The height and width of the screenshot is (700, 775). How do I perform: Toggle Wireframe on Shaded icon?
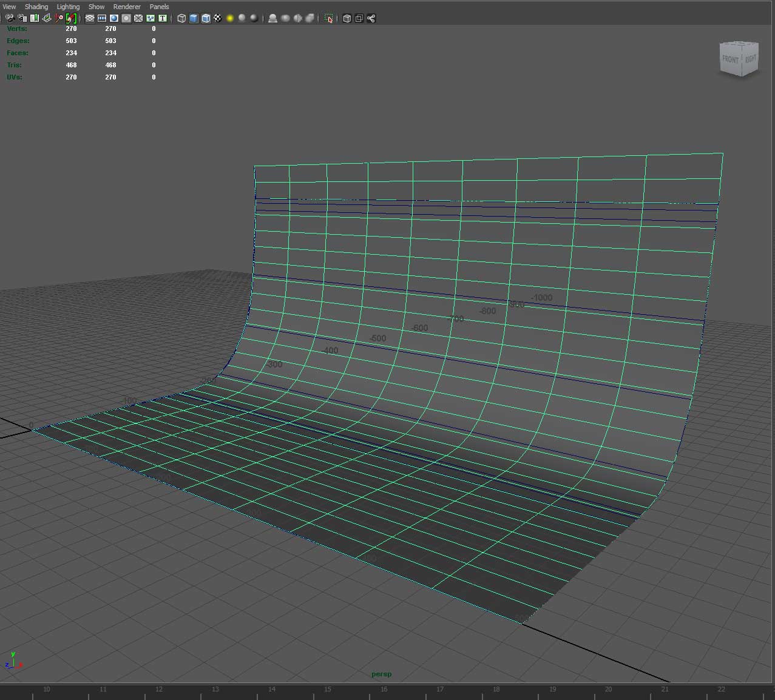click(206, 18)
